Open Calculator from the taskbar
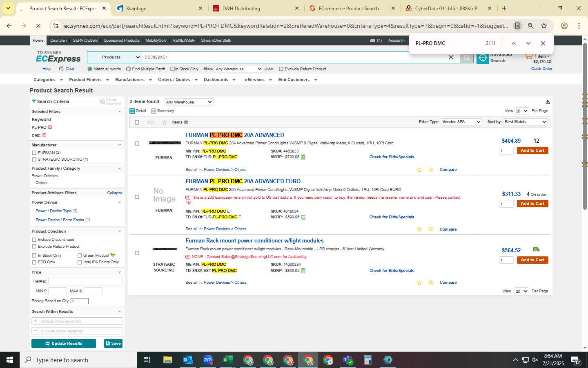The width and height of the screenshot is (588, 368). pyautogui.click(x=368, y=360)
